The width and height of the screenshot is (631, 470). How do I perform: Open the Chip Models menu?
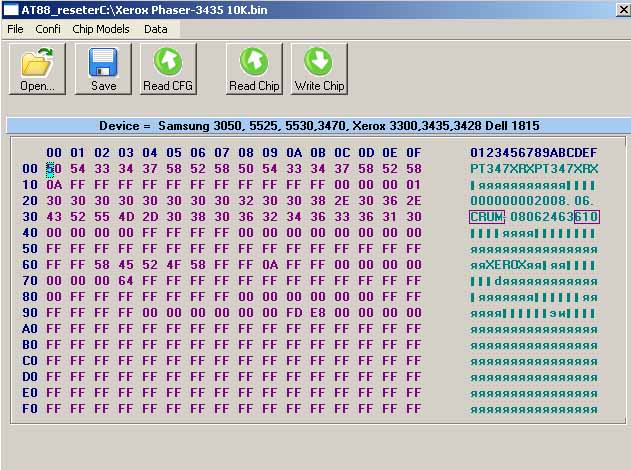101,29
